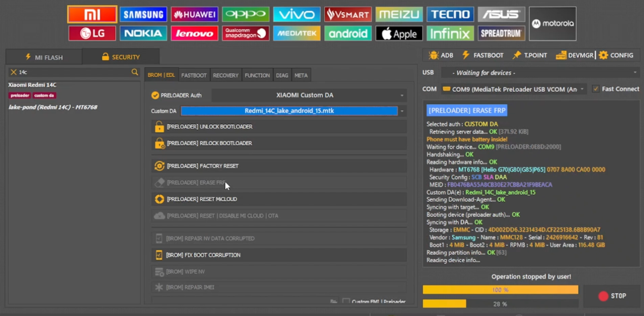644x316 pixels.
Task: Switch to the DIAG tab
Action: click(282, 75)
